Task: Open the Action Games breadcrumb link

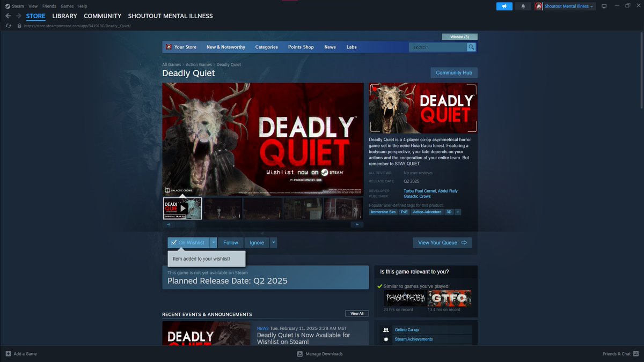Action: [x=199, y=65]
